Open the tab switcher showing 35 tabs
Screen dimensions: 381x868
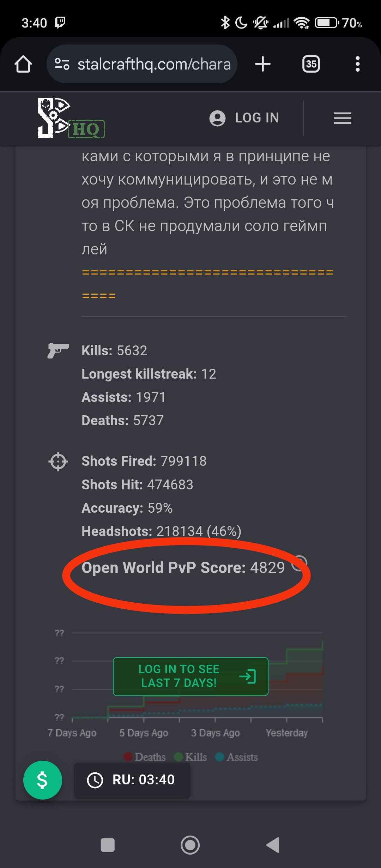pyautogui.click(x=311, y=64)
